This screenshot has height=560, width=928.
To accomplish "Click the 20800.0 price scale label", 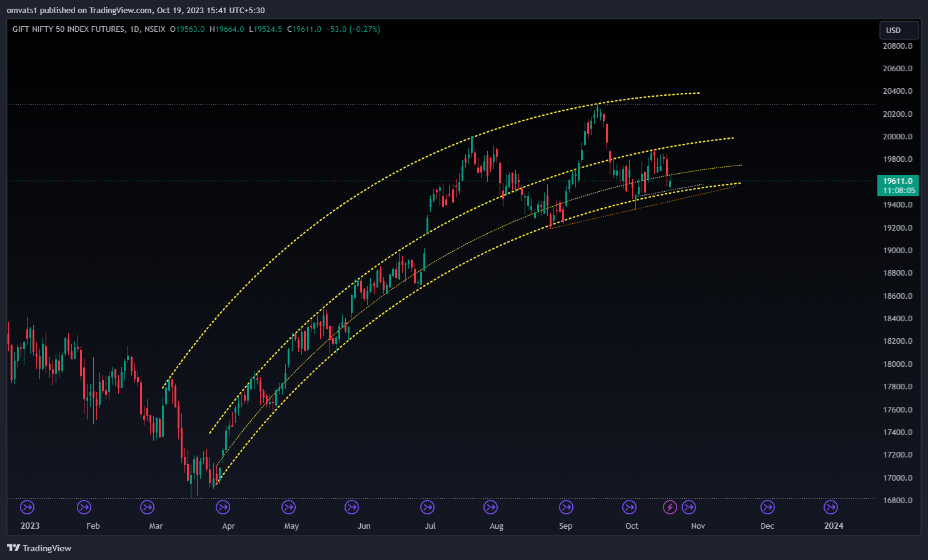I will pos(897,46).
